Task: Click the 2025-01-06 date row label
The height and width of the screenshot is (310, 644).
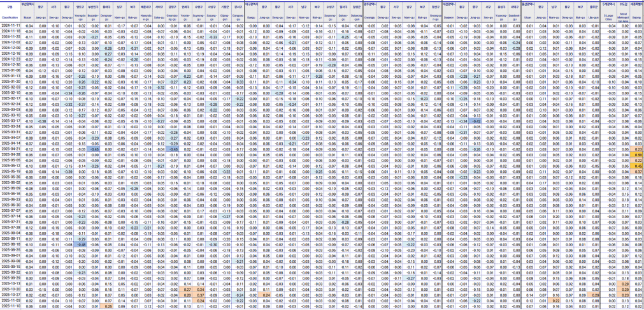Action: coord(11,70)
